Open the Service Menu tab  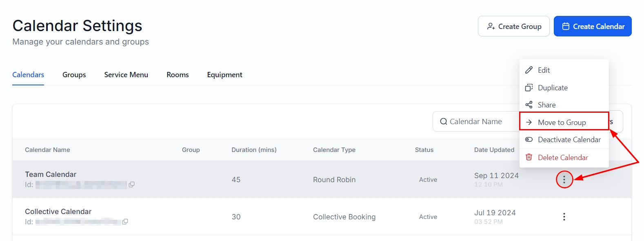[126, 75]
